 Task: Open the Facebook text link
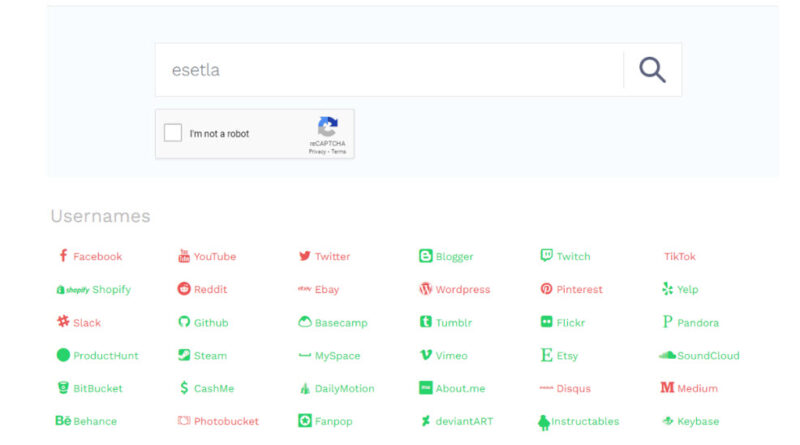click(97, 256)
